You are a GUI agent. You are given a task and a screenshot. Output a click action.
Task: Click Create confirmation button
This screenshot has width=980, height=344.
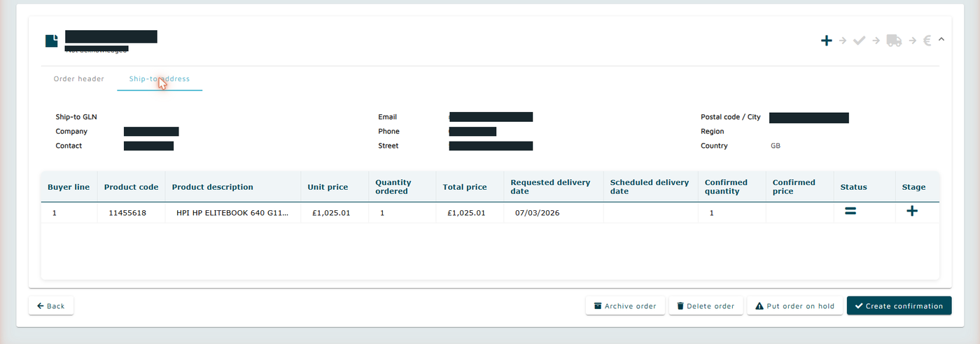click(x=899, y=306)
